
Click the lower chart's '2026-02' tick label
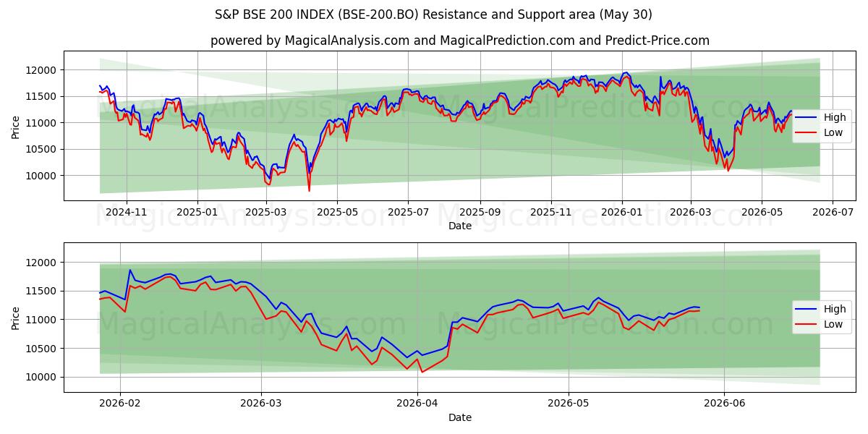(x=119, y=404)
